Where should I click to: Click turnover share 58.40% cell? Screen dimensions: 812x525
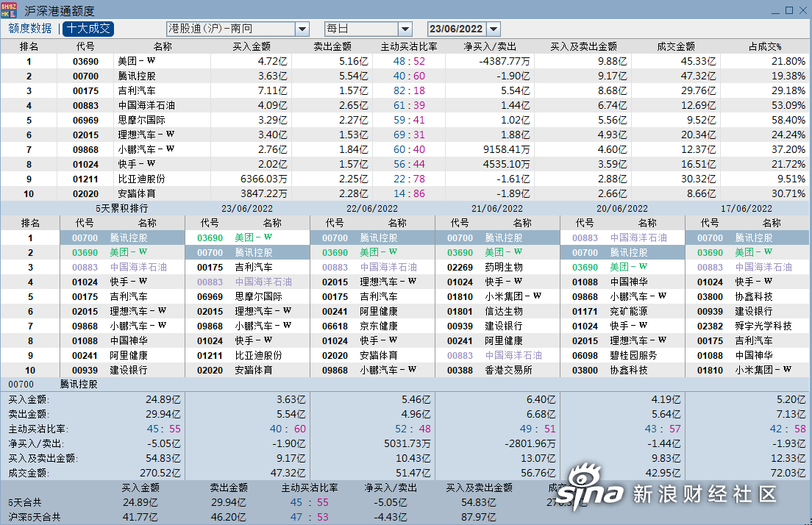point(788,120)
